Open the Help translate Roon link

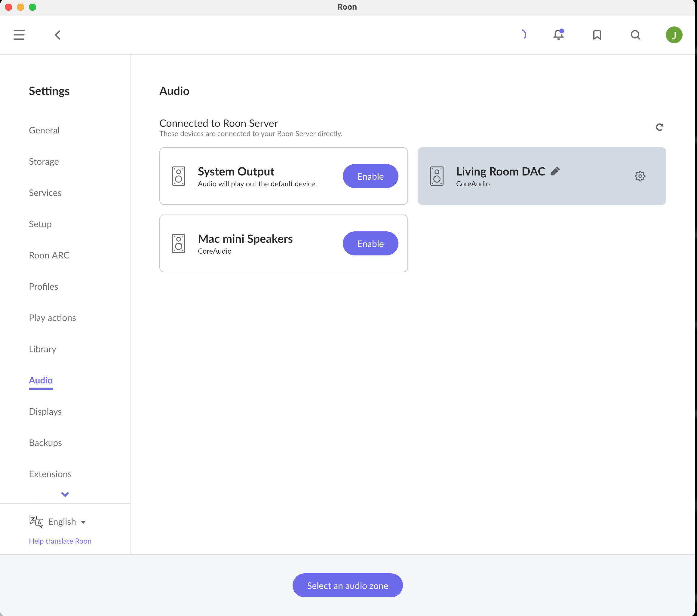point(60,541)
